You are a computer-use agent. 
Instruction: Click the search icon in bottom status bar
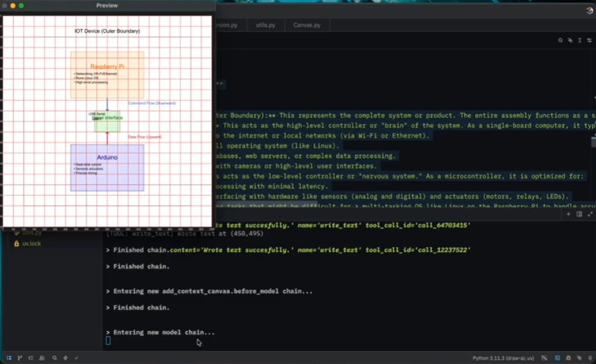coord(55,358)
